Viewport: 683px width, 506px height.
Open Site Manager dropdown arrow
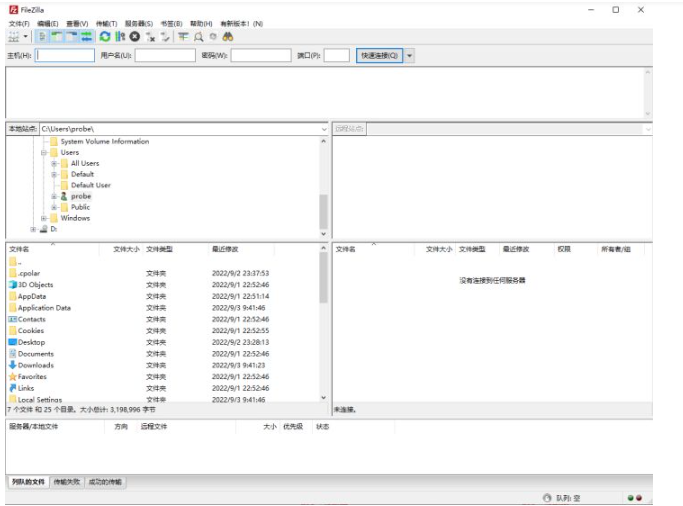pyautogui.click(x=25, y=37)
